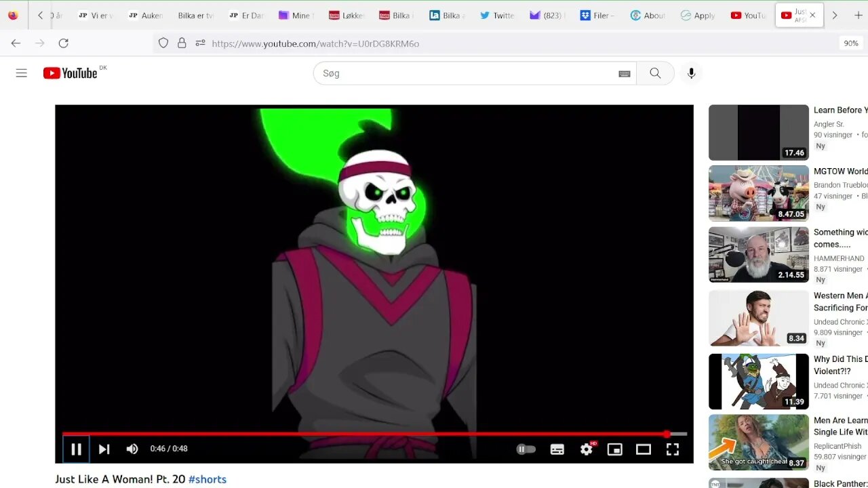Enter fullscreen mode
868x488 pixels.
point(672,449)
